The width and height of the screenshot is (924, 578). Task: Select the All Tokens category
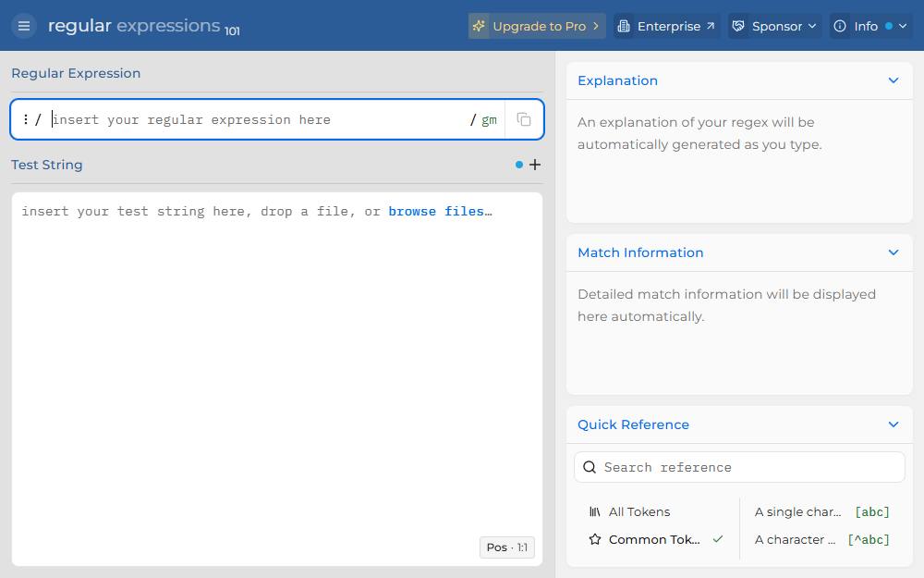point(656,512)
